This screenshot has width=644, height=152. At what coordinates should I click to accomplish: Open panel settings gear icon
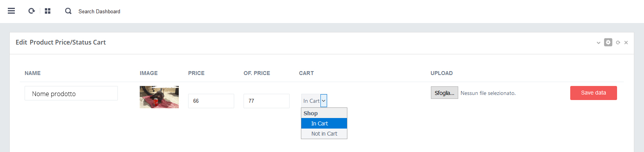tap(608, 42)
